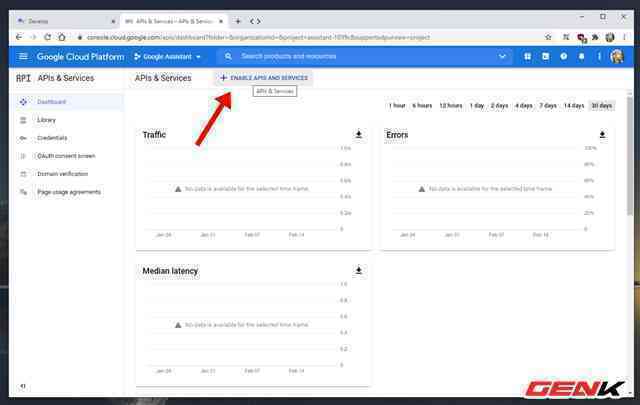Image resolution: width=640 pixels, height=405 pixels.
Task: Expand the search bar dropdown chevron
Action: [x=502, y=56]
